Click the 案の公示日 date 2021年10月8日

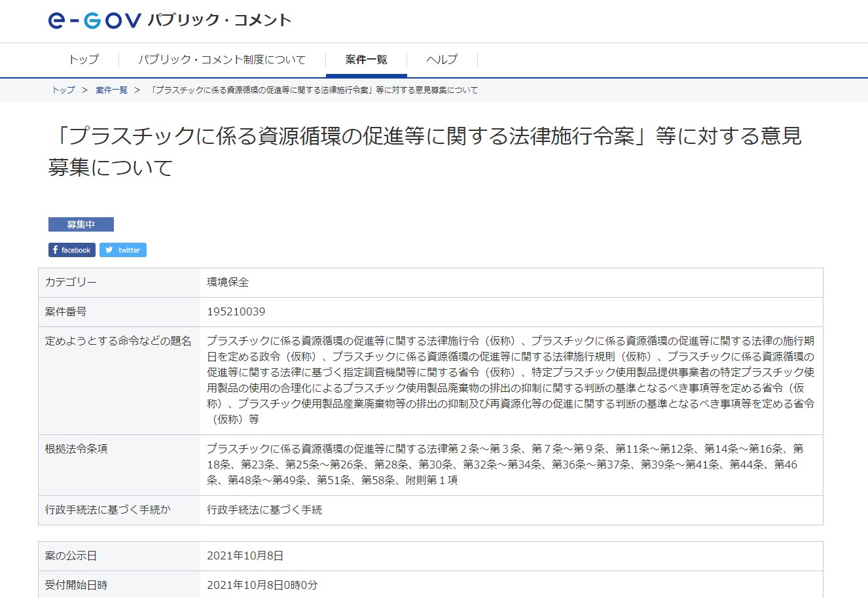(x=245, y=556)
